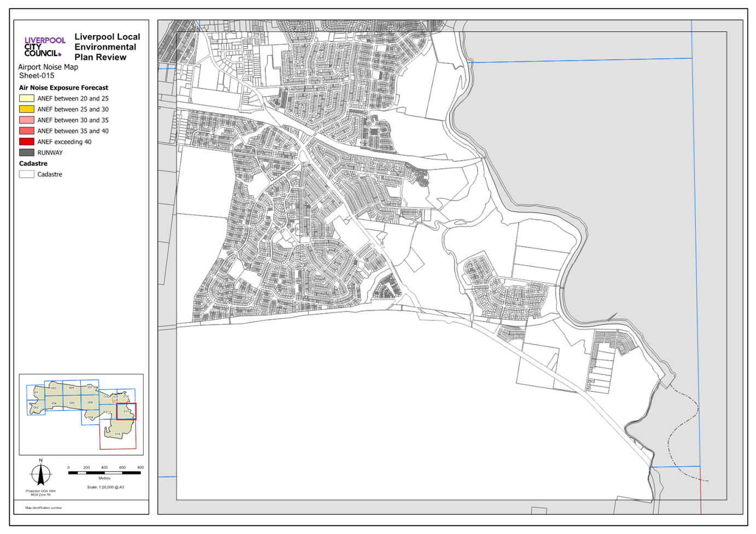Click the bold Cadastre legend group heading
Image resolution: width=756 pixels, height=534 pixels.
[33, 163]
